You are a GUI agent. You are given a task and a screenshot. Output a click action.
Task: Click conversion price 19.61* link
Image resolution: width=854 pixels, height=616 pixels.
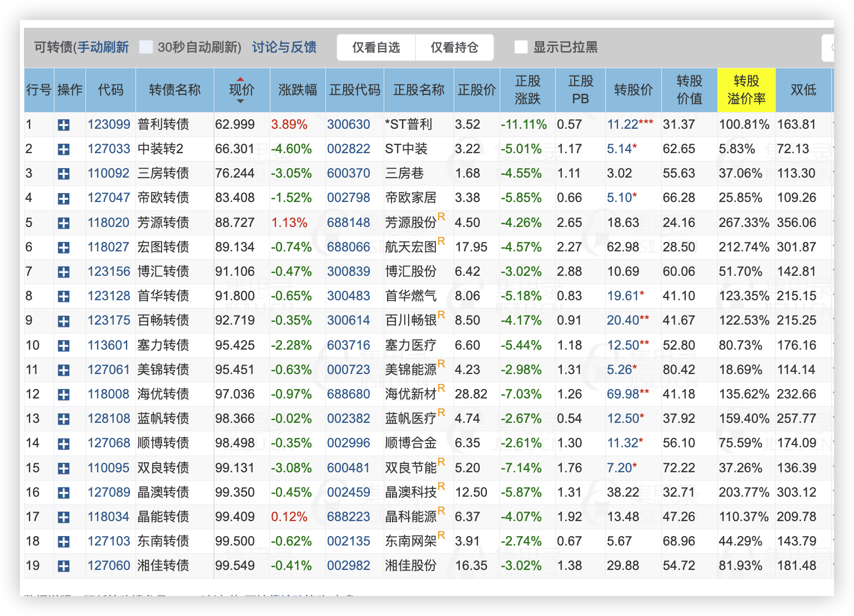click(625, 296)
